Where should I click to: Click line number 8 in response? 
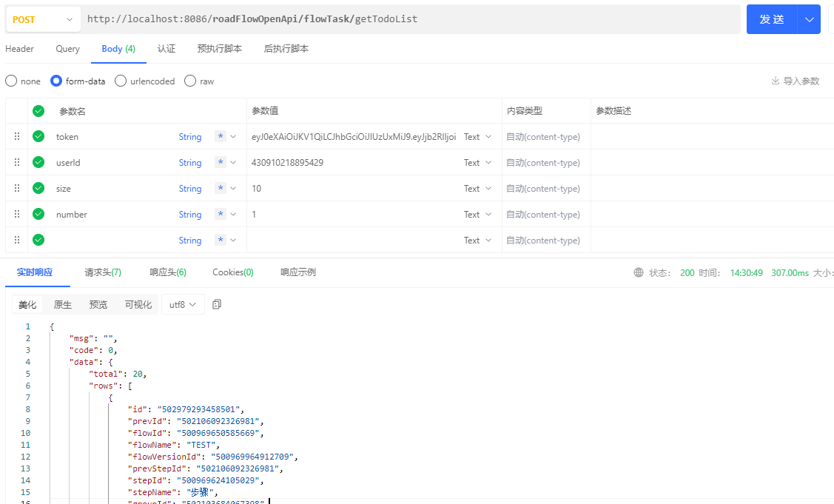[27, 409]
